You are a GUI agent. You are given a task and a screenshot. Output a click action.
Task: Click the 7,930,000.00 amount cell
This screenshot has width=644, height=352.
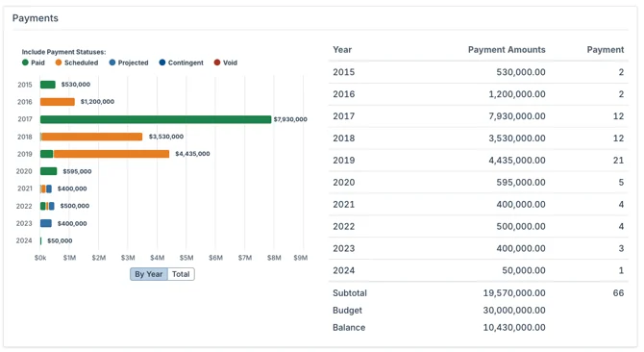[x=517, y=116]
